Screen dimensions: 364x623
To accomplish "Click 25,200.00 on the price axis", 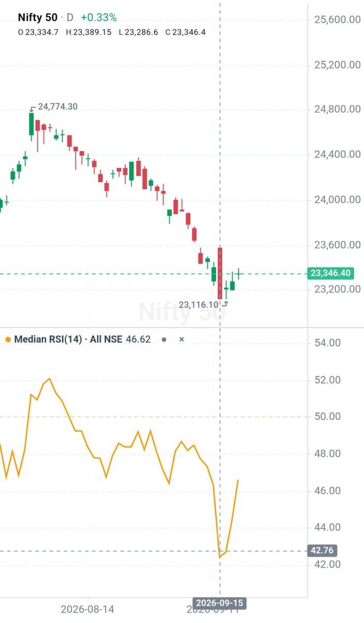I will click(x=338, y=65).
